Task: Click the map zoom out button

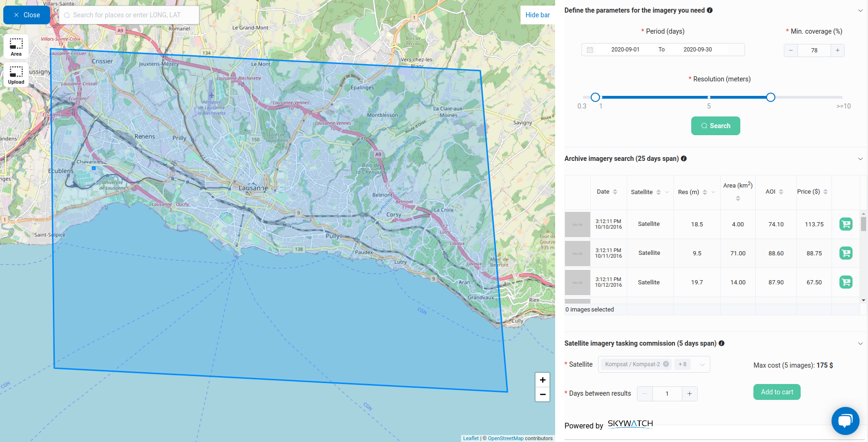Action: pyautogui.click(x=542, y=394)
